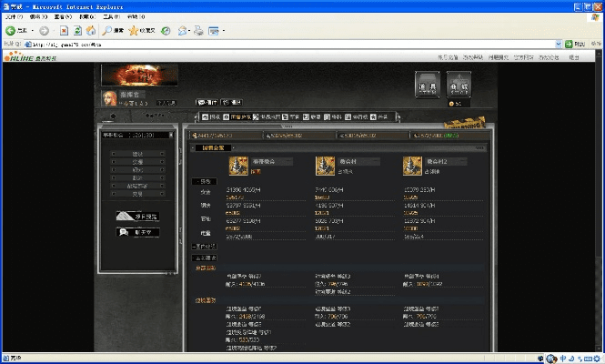This screenshot has width=605, height=364.
Task: Click the eye icon on first navigation tab
Action: [x=206, y=117]
